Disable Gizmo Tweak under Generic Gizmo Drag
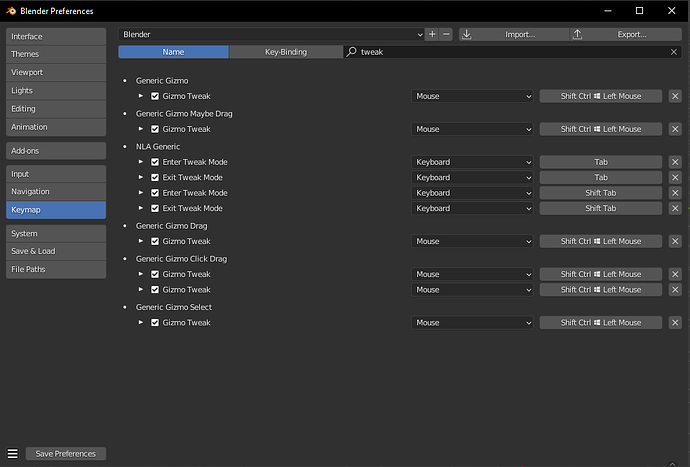This screenshot has height=467, width=690. (x=155, y=241)
